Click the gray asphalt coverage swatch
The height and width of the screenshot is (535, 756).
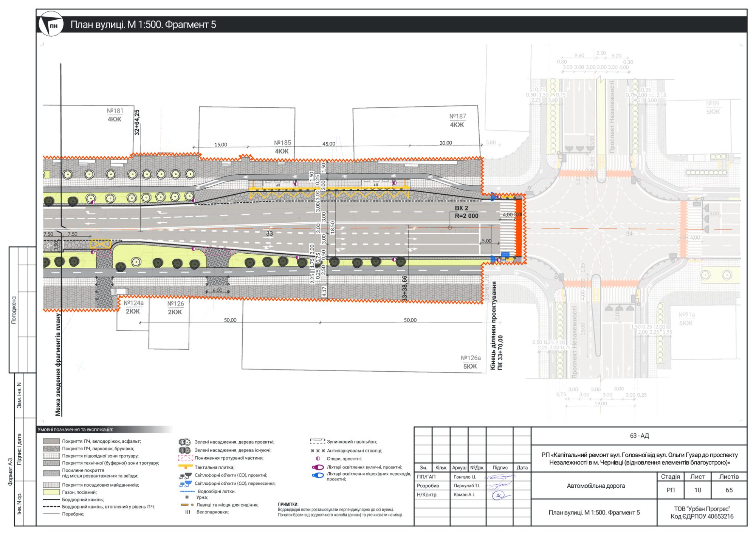tap(51, 441)
